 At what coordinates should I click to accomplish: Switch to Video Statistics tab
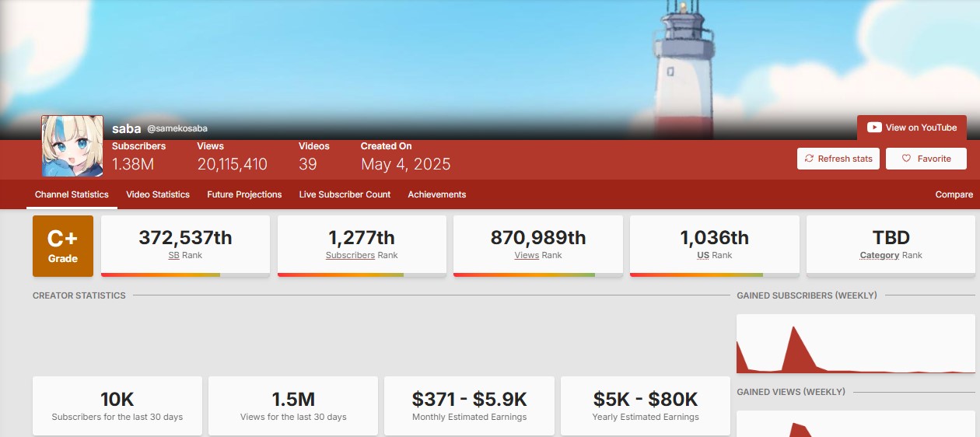(x=158, y=194)
